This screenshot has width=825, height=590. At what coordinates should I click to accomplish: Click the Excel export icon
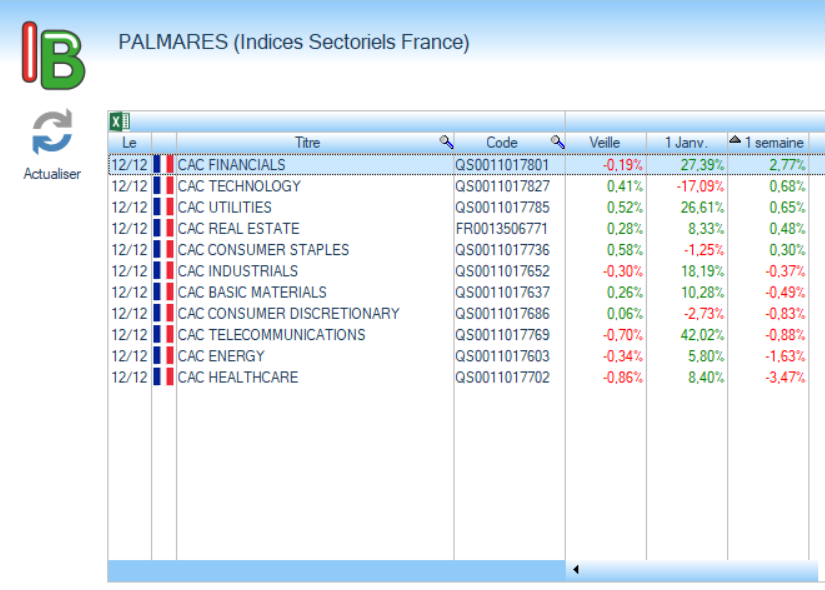click(119, 122)
